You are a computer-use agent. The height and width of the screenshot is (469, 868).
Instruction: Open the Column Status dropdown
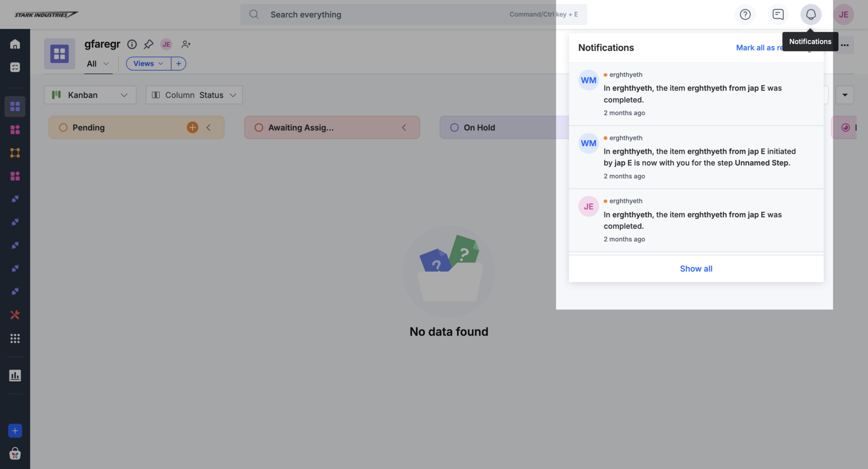[x=194, y=95]
